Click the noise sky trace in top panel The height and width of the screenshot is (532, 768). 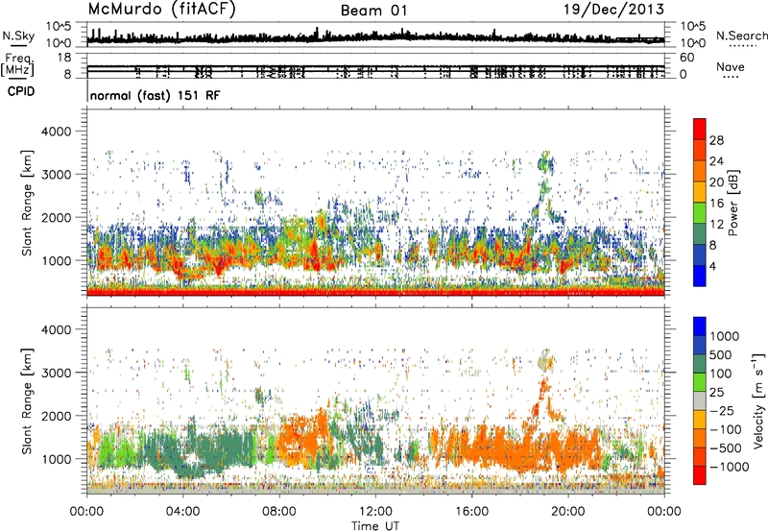click(375, 37)
